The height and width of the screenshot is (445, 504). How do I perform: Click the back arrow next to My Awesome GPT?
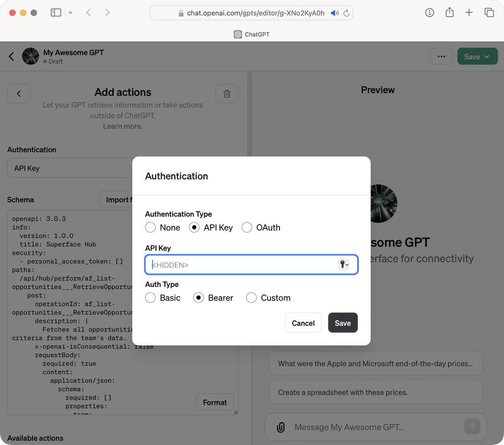pyautogui.click(x=11, y=56)
